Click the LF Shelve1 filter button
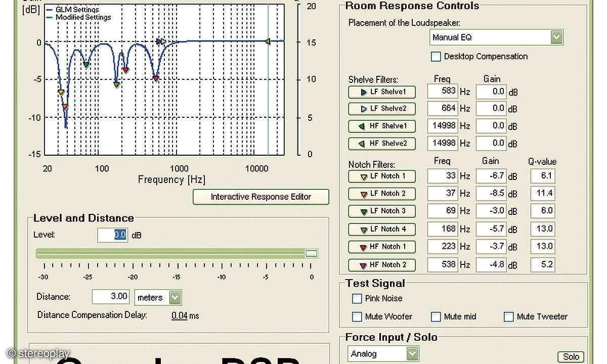This screenshot has height=364, width=607. (382, 93)
